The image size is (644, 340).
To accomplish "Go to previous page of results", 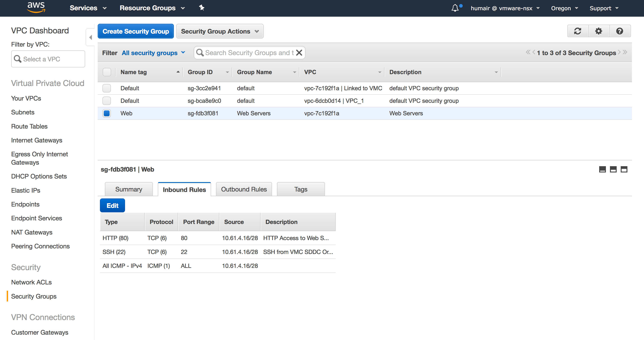I will tap(534, 52).
